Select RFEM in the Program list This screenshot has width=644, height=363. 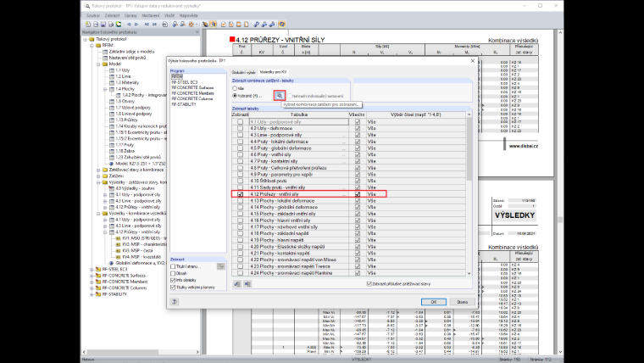coord(176,77)
